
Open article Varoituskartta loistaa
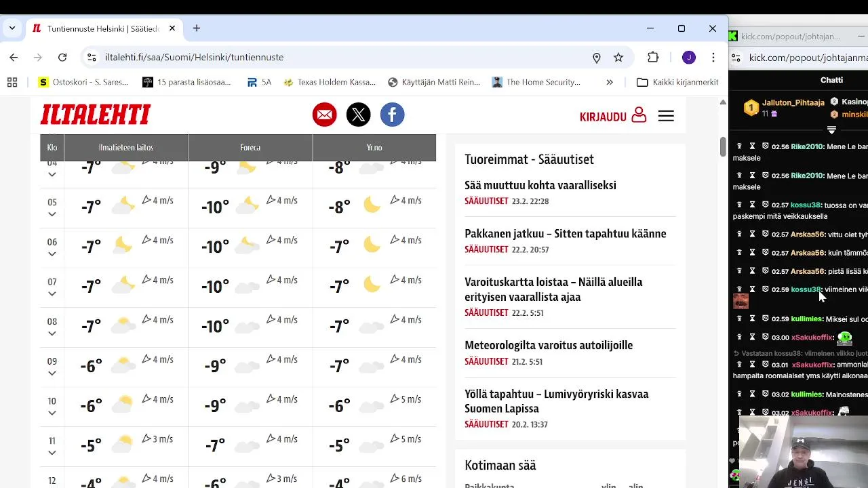[x=553, y=289]
